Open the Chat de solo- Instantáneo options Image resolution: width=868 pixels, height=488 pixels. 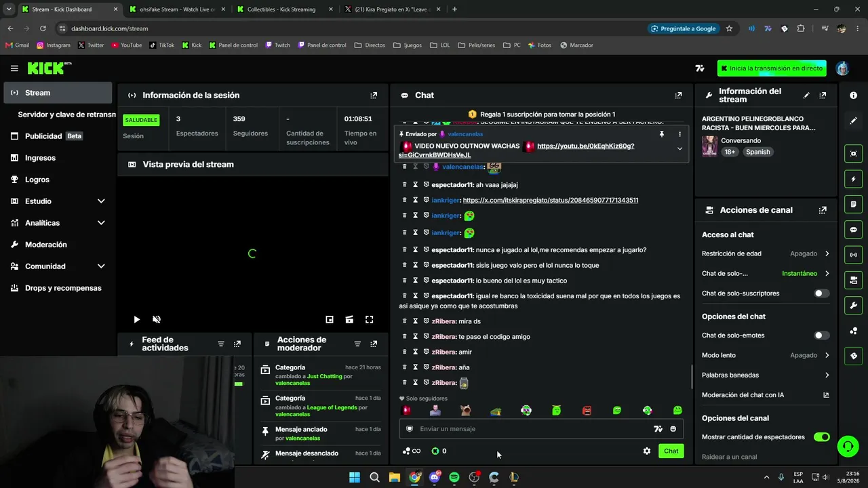(766, 274)
